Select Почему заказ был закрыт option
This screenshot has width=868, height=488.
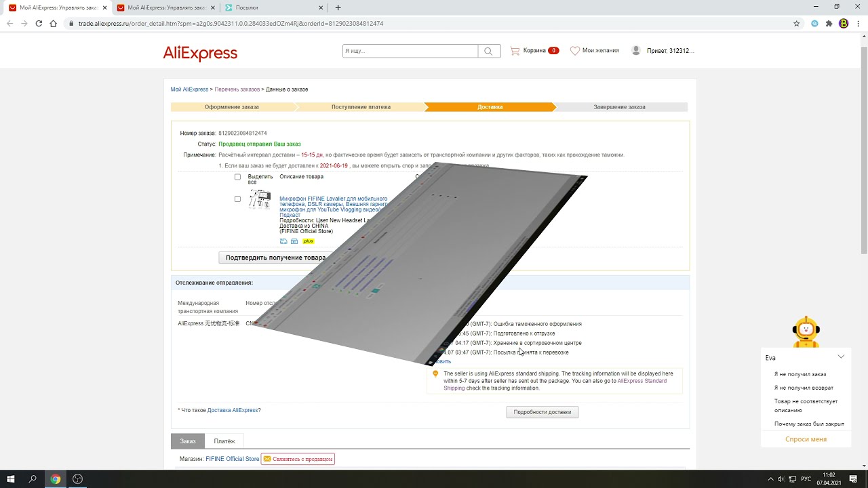pos(809,424)
